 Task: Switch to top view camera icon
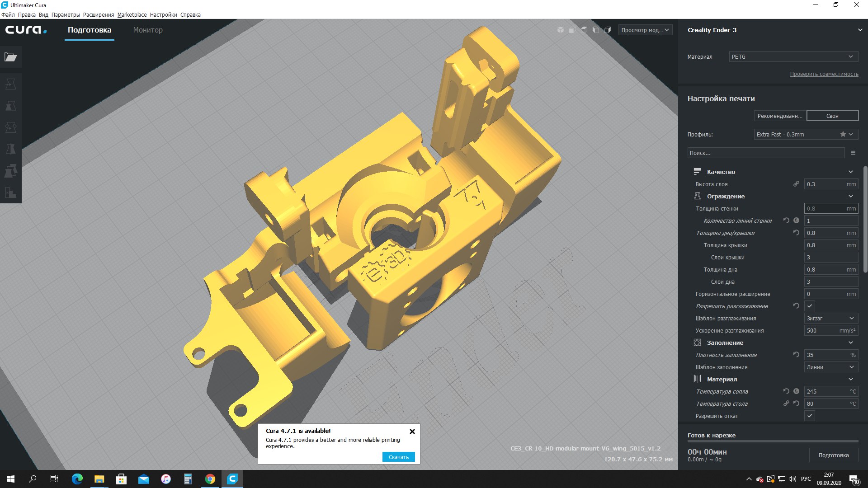click(584, 30)
